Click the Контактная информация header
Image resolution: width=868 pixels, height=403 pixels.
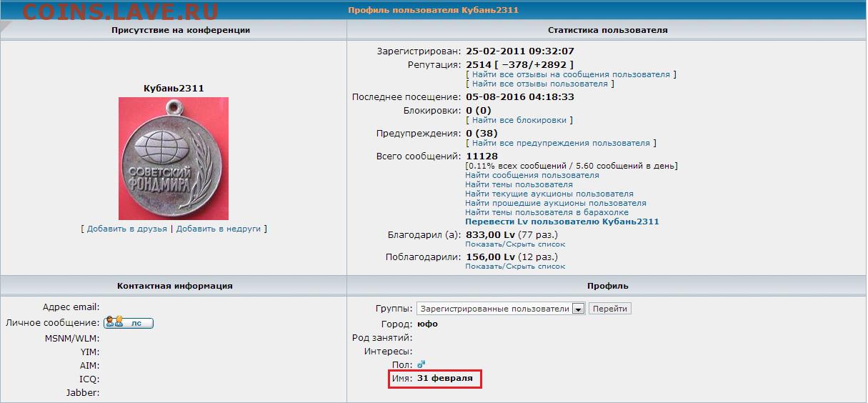pyautogui.click(x=174, y=286)
